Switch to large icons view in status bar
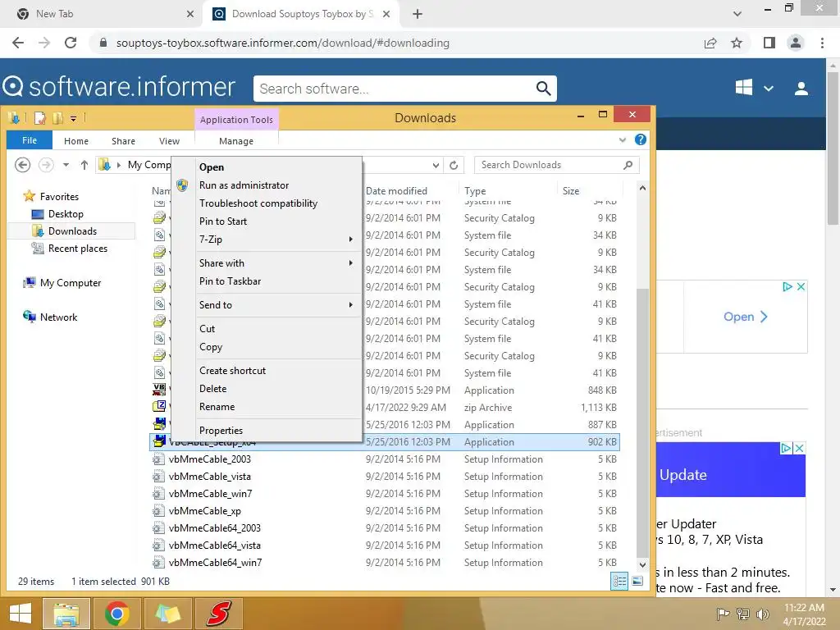 click(x=637, y=582)
